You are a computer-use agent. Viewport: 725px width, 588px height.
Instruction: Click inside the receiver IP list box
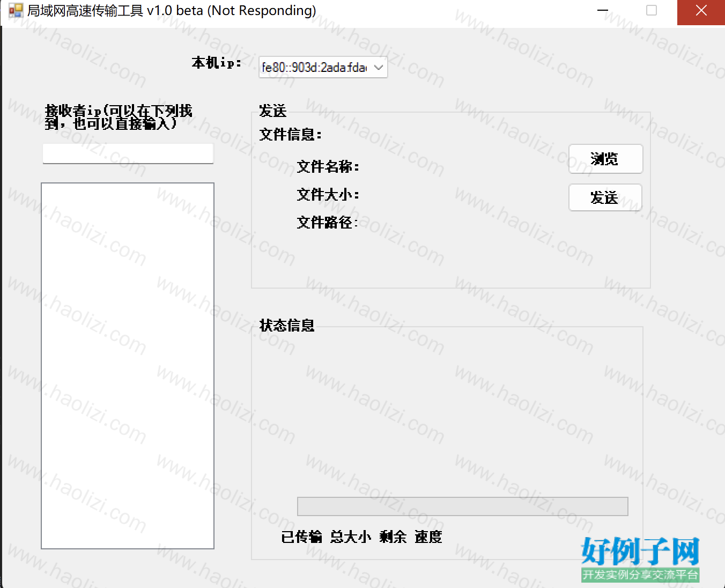(x=128, y=365)
